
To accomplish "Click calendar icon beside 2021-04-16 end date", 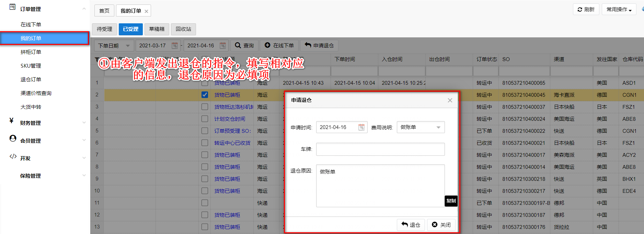I will click(x=222, y=46).
